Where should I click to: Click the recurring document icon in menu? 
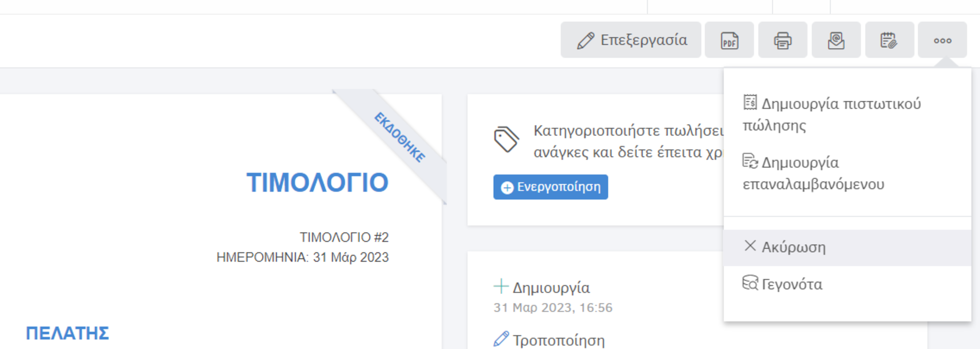pyautogui.click(x=750, y=161)
